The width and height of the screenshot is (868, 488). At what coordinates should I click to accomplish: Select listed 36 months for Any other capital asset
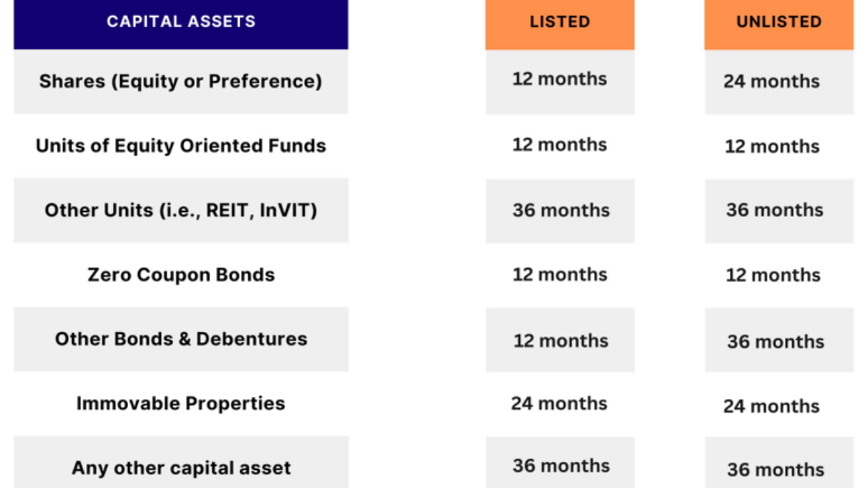coord(561,466)
